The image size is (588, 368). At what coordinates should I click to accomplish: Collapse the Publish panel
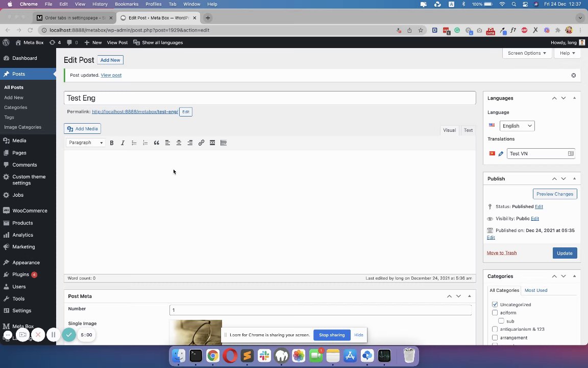click(x=574, y=179)
